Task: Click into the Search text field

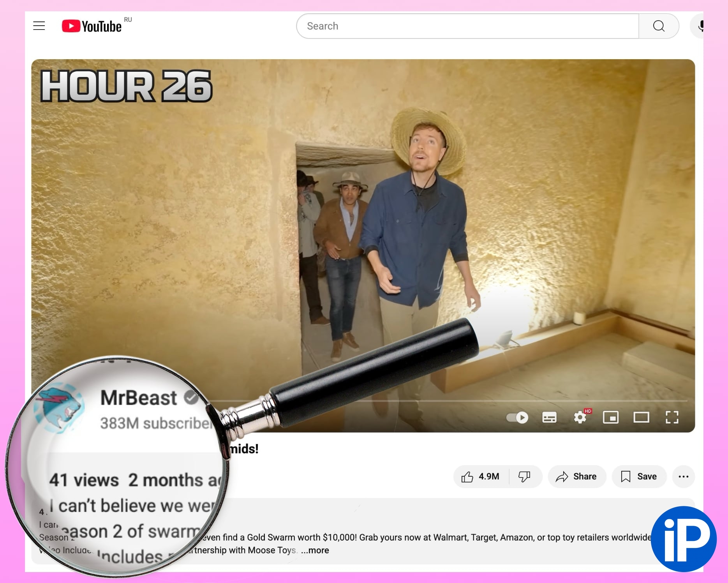Action: point(467,26)
